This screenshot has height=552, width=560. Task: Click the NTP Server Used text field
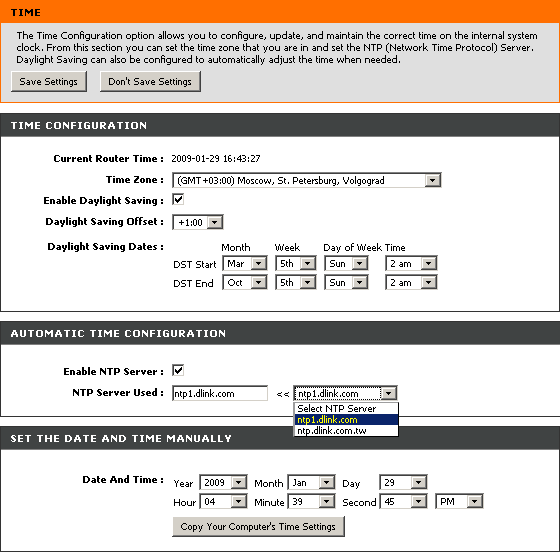pyautogui.click(x=220, y=393)
